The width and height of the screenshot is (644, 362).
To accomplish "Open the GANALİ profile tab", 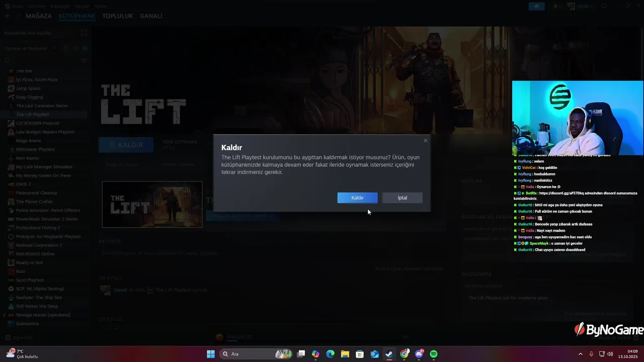I will point(151,16).
